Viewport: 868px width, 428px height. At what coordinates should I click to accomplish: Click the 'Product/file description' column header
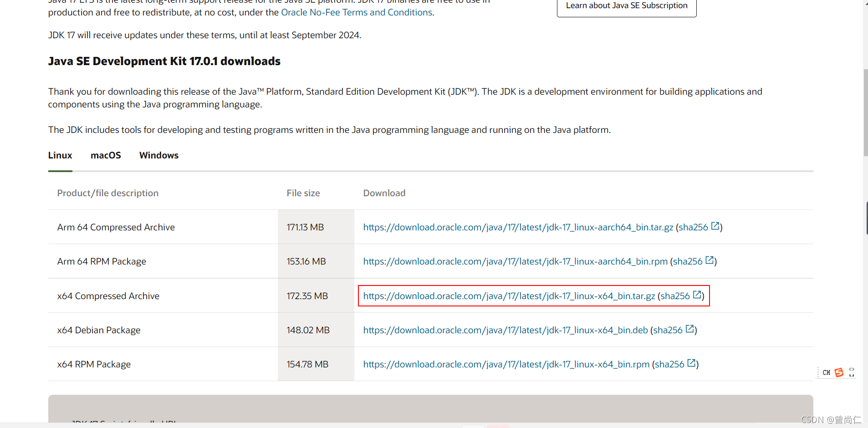pos(108,193)
